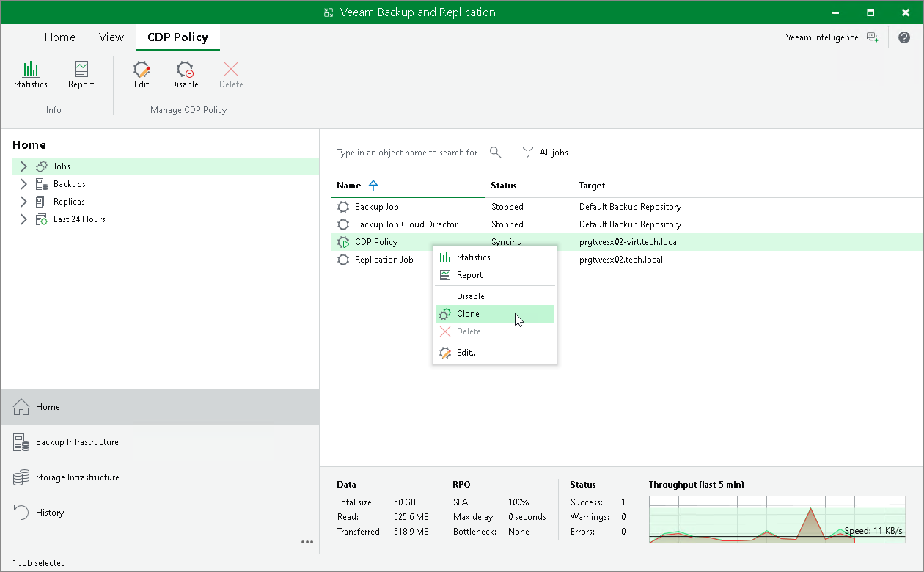
Task: Open the Veeam Intelligence link
Action: 822,37
